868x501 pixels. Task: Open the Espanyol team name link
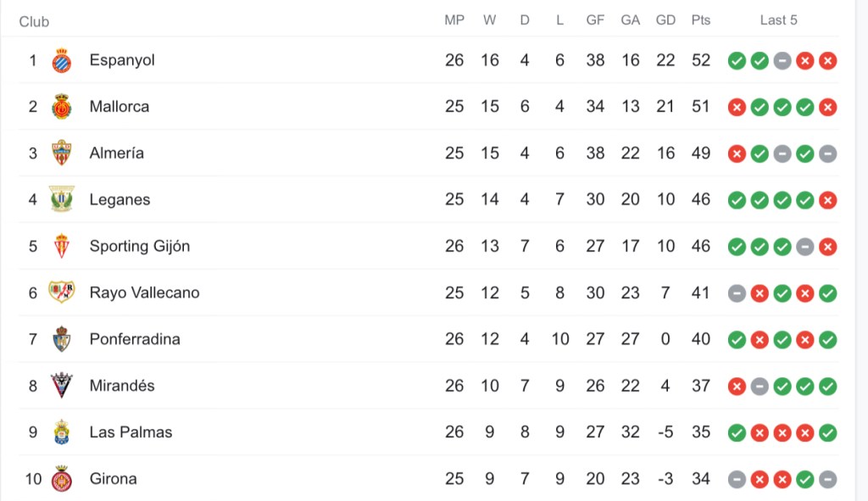click(122, 60)
